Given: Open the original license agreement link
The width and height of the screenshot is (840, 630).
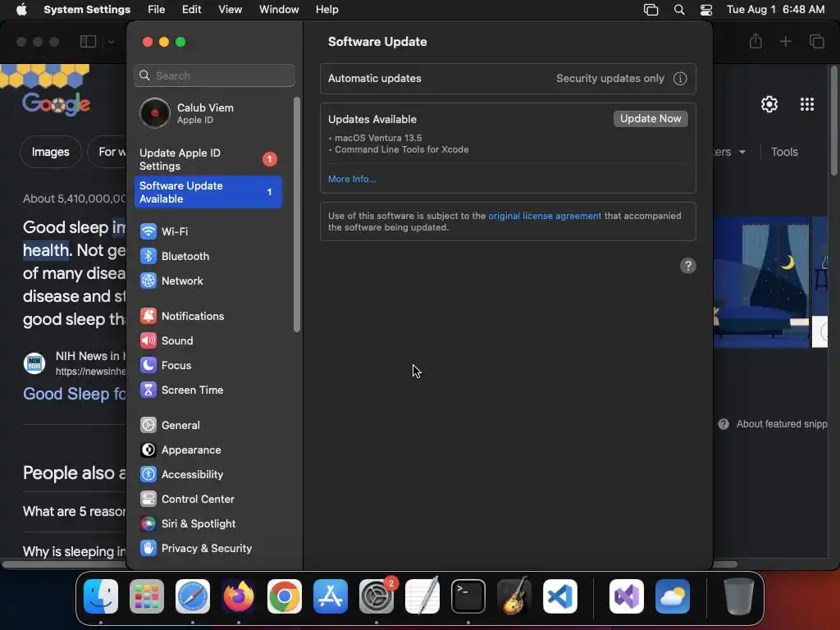Looking at the screenshot, I should click(x=545, y=216).
